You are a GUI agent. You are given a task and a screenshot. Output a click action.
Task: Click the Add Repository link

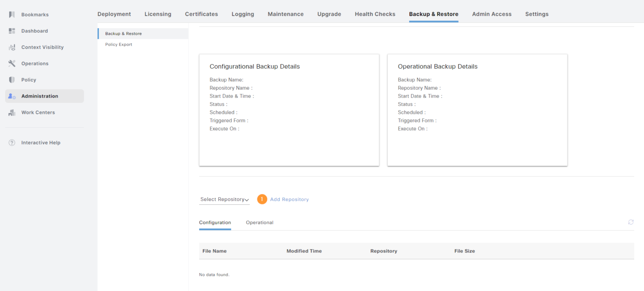(289, 199)
